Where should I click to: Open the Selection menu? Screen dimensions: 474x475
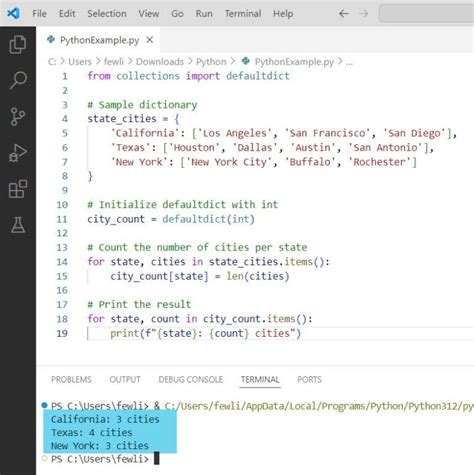[x=107, y=14]
